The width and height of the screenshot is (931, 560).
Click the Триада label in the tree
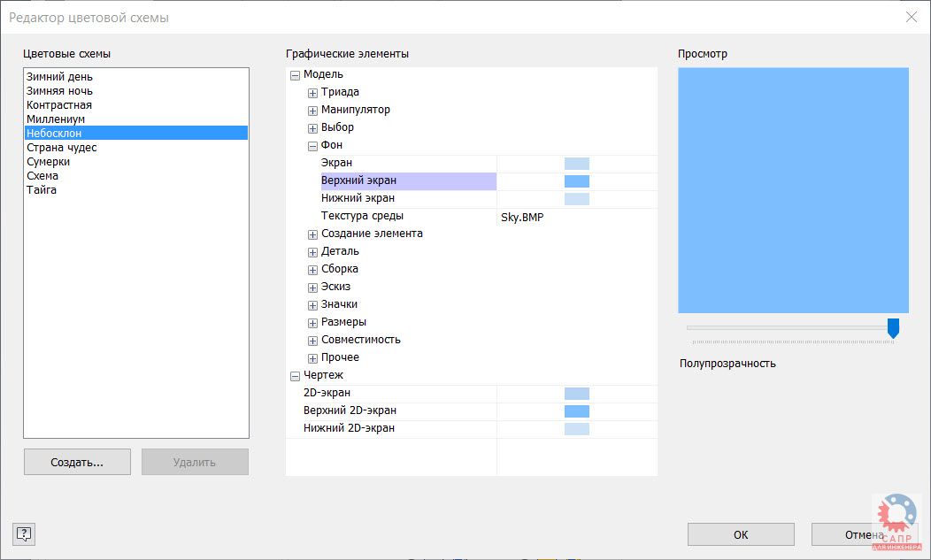[340, 92]
